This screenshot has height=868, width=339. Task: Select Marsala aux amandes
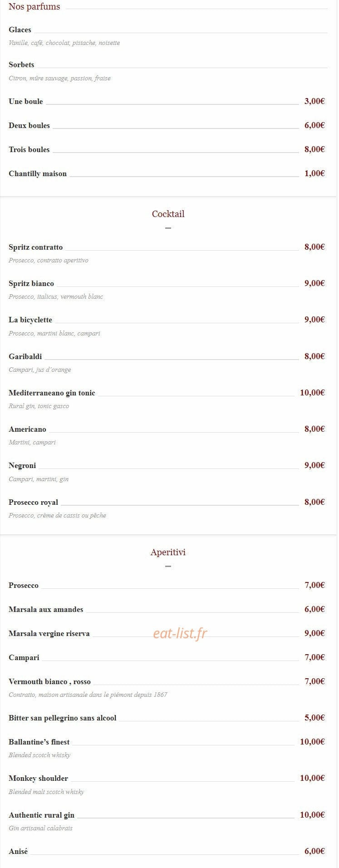pyautogui.click(x=46, y=610)
